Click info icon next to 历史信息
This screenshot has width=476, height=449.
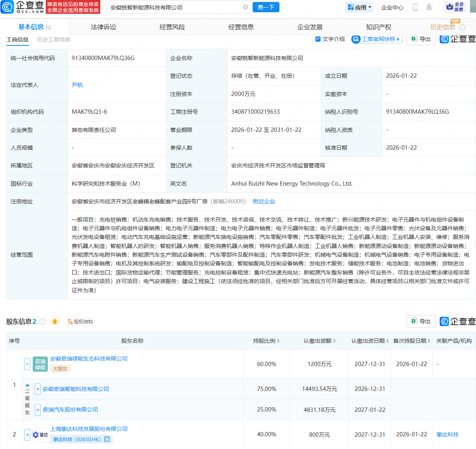(462, 27)
